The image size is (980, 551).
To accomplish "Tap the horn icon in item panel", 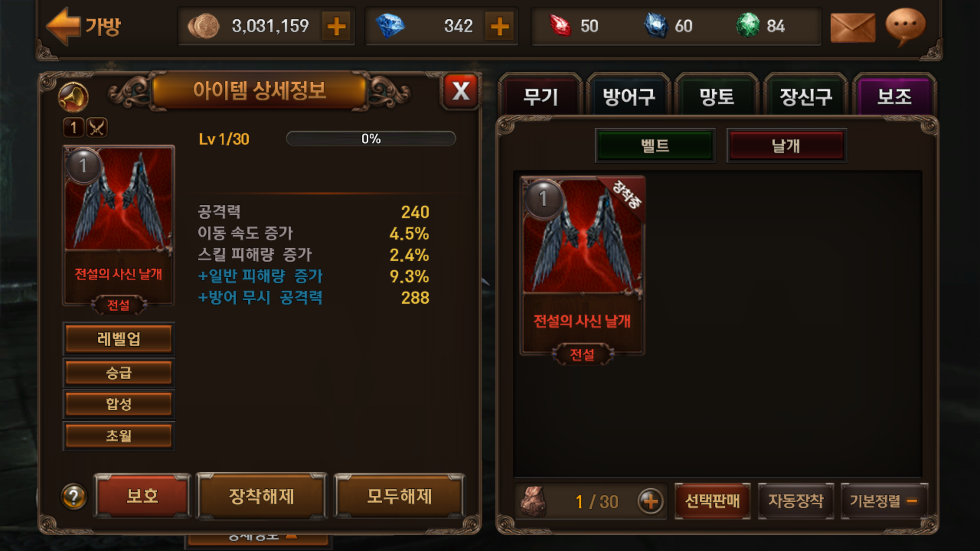I will [x=73, y=96].
